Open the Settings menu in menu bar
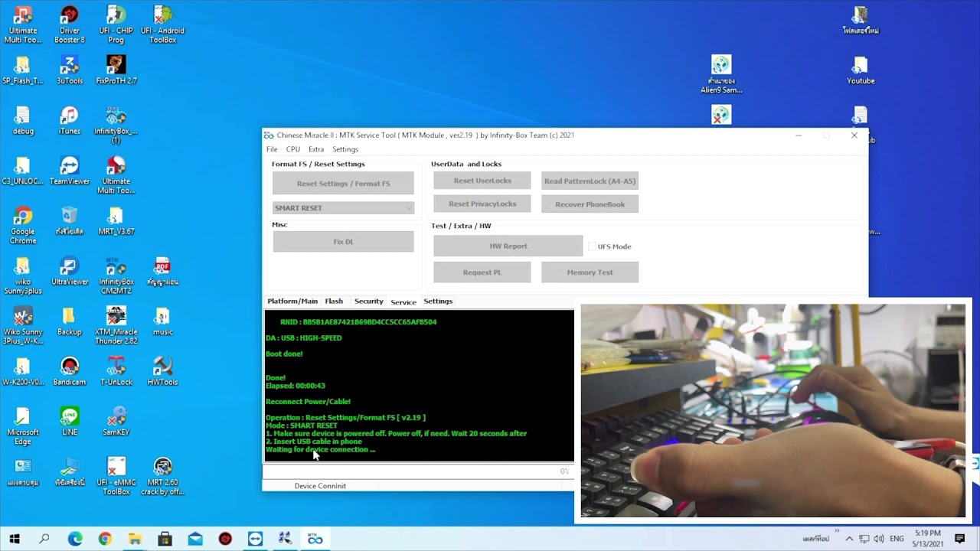 pos(345,149)
